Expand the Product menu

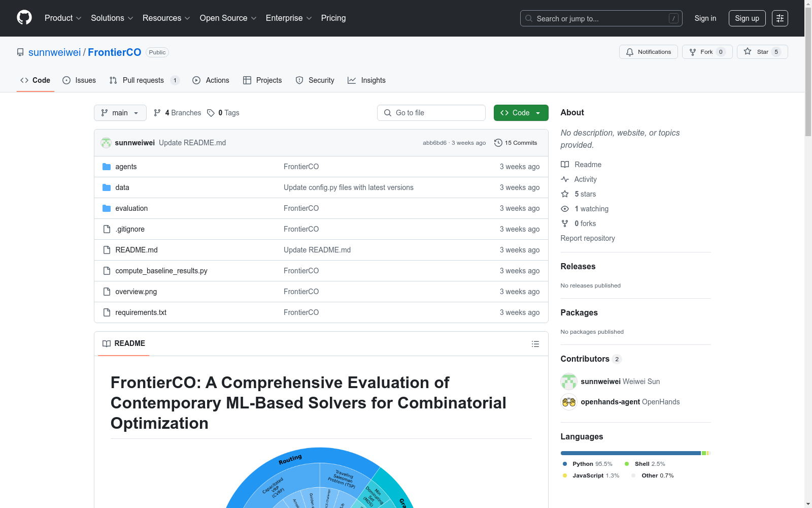[63, 18]
